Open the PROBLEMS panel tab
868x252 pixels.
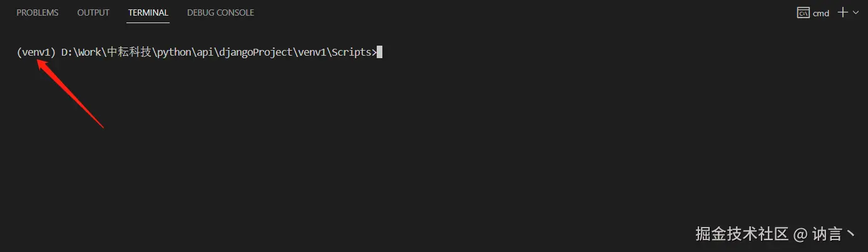(x=38, y=13)
